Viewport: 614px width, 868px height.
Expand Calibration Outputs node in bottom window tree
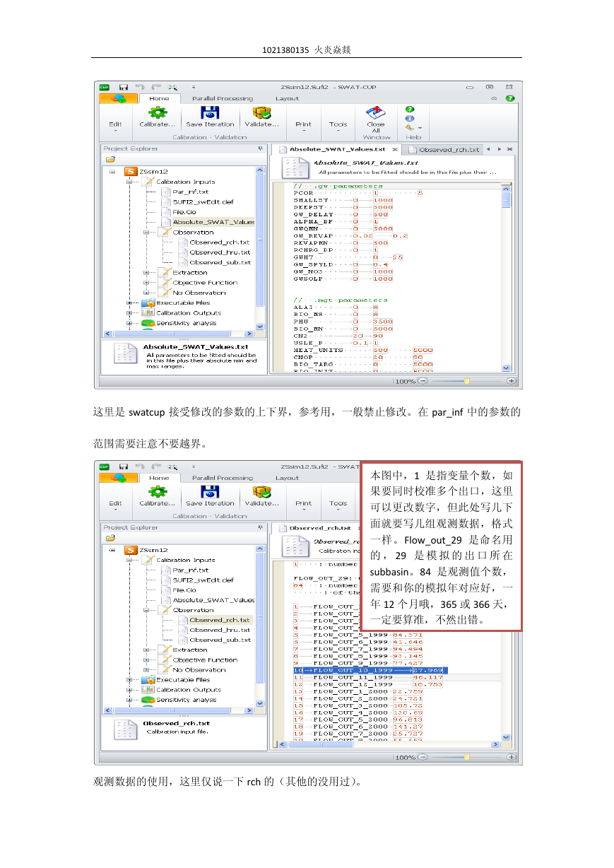point(130,690)
